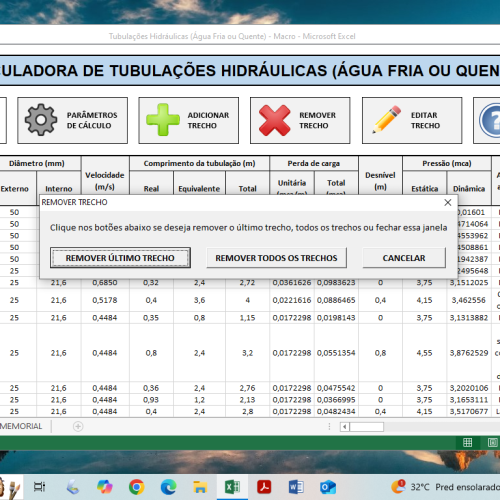The width and height of the screenshot is (500, 500).
Task: Click the pencil Editar Trecho icon
Action: 387,119
